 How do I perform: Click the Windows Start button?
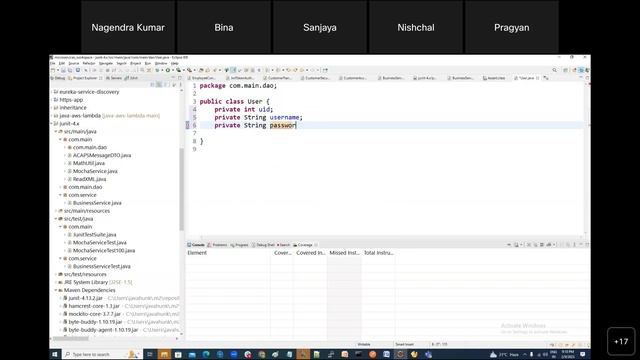54,354
